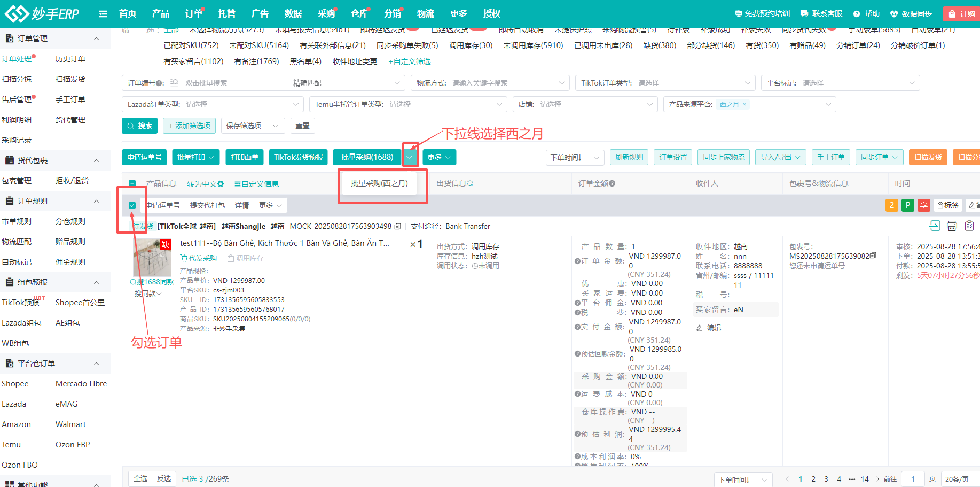Open 联系客服 customer service
This screenshot has width=980, height=487.
(x=822, y=13)
